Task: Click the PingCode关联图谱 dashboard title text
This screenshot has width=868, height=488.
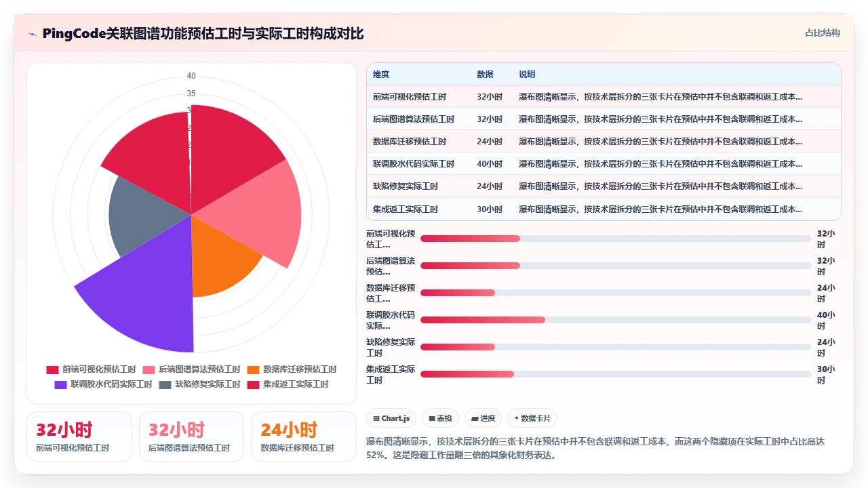Action: click(x=203, y=34)
